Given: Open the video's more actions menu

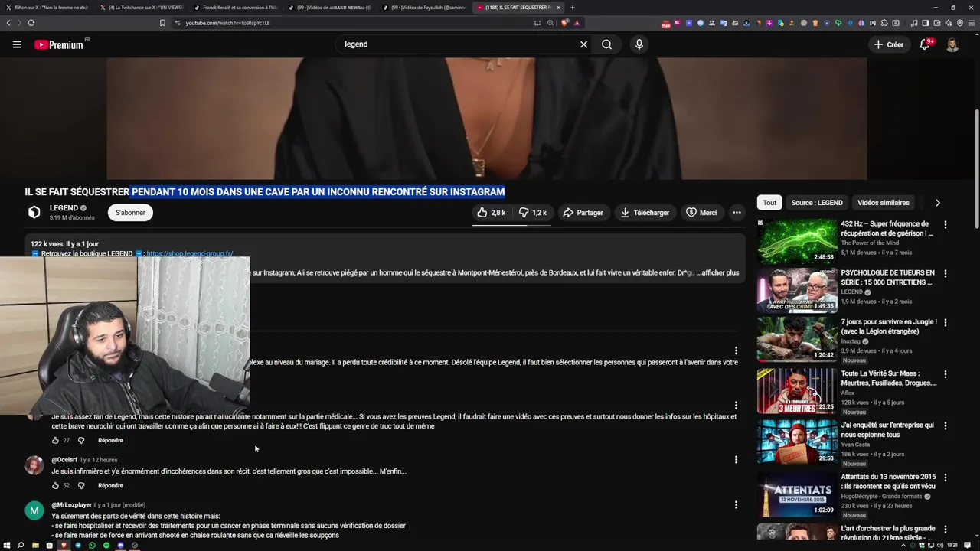Looking at the screenshot, I should [x=737, y=213].
